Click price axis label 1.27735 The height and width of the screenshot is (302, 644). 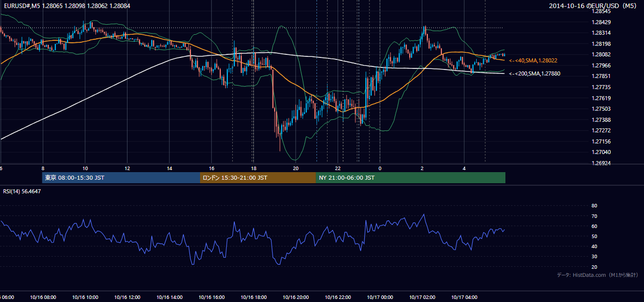(601, 87)
